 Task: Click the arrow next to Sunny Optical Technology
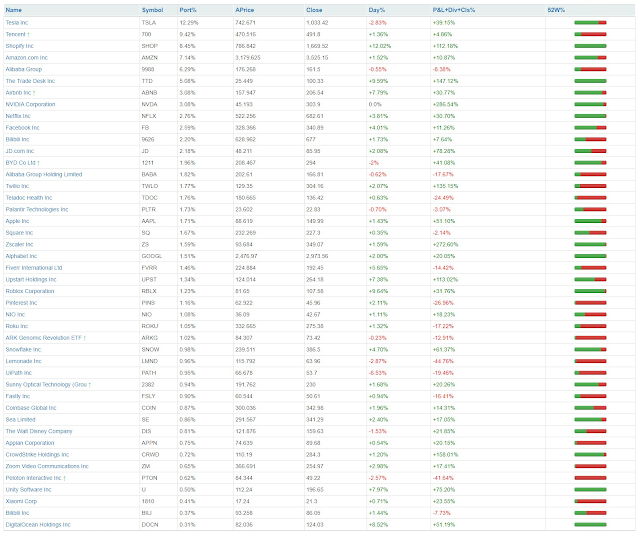coord(90,384)
